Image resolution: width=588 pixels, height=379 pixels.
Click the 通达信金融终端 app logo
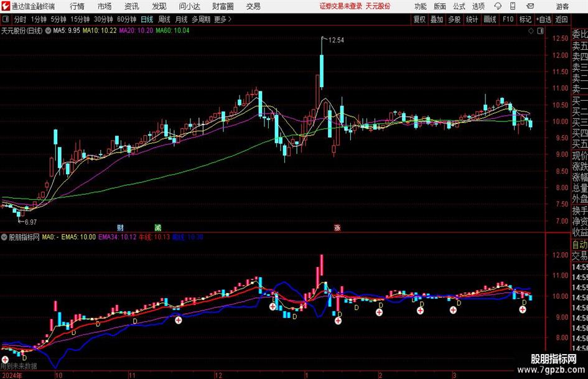[x=6, y=6]
